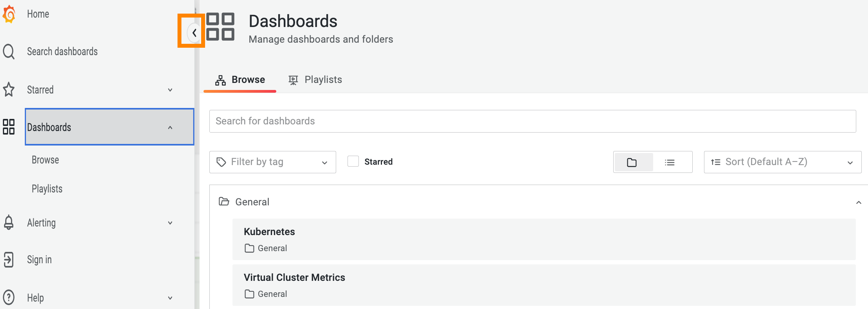Viewport: 868px width, 309px height.
Task: Click the Help question mark icon
Action: [9, 297]
